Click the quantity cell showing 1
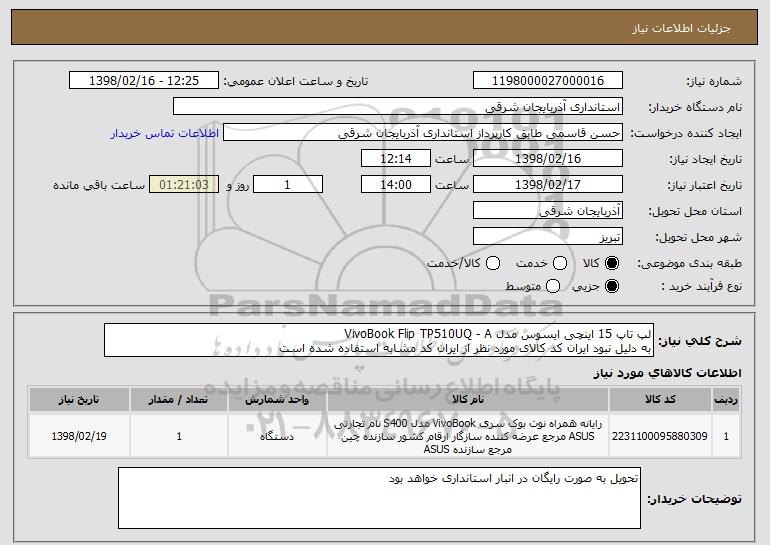770x545 pixels. [179, 436]
